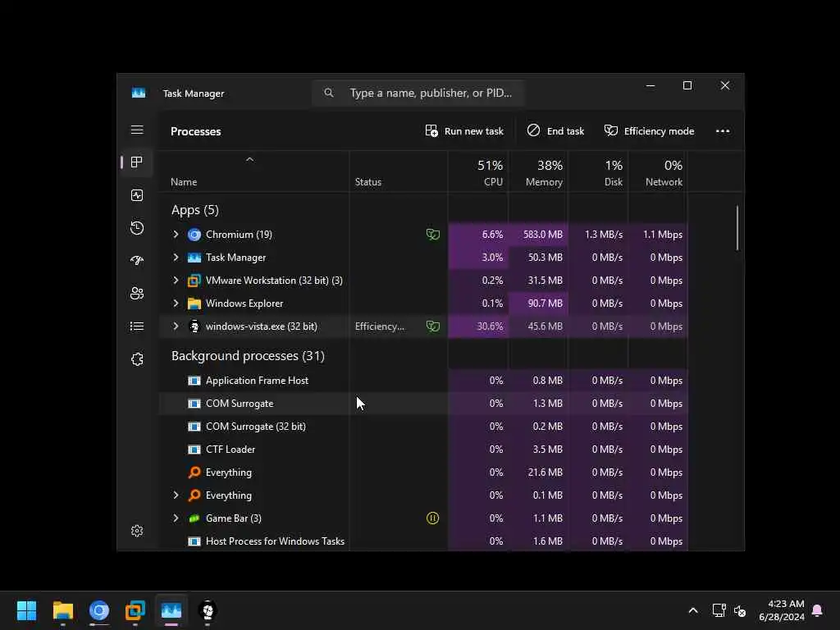The width and height of the screenshot is (840, 630).
Task: Click Chromium's 1.1 Mbps network cell
Action: coord(658,235)
